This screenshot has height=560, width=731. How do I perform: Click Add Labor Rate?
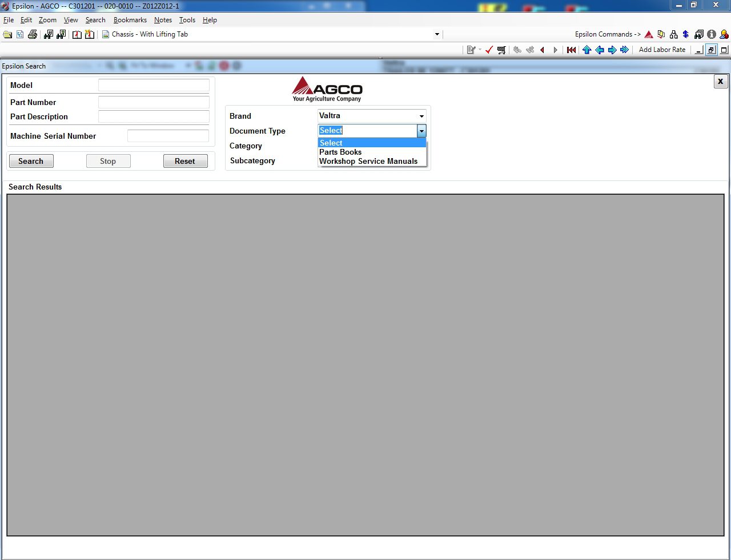click(662, 50)
